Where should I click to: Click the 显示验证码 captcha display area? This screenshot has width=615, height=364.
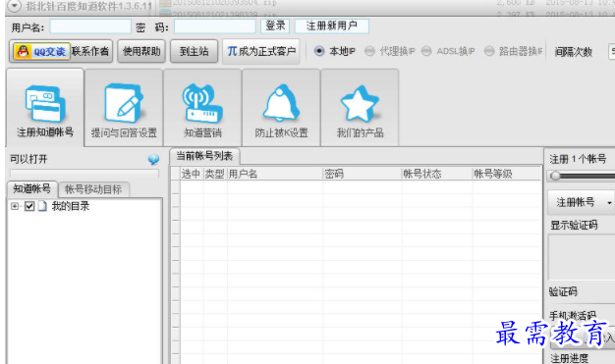tap(582, 257)
